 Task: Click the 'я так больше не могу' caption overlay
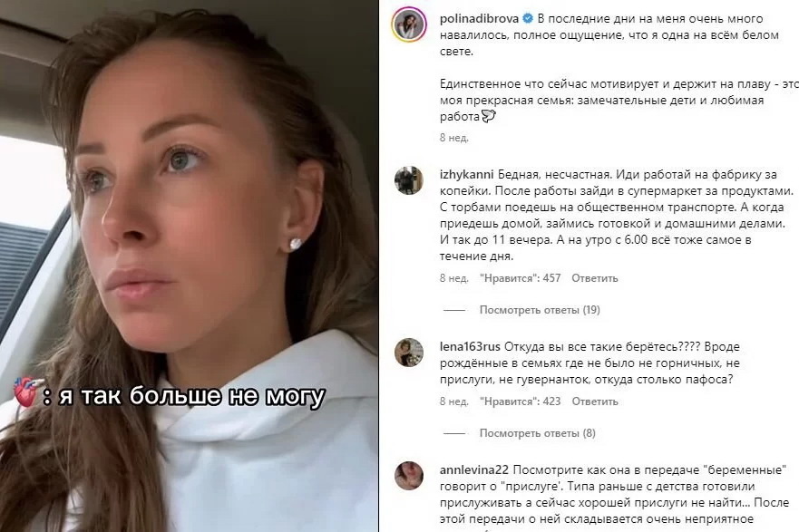pos(191,397)
